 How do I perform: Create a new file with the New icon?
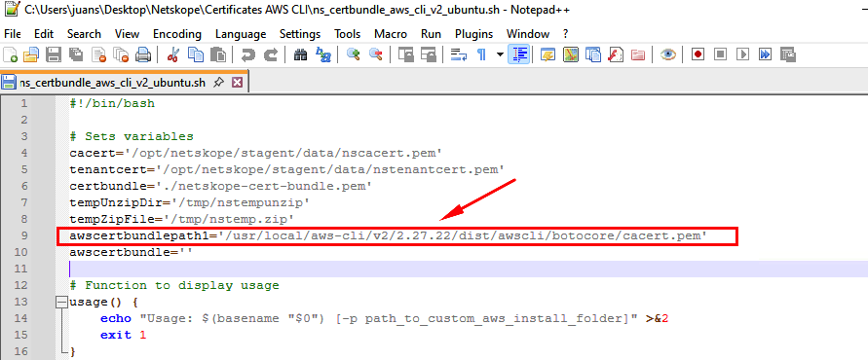click(x=11, y=54)
